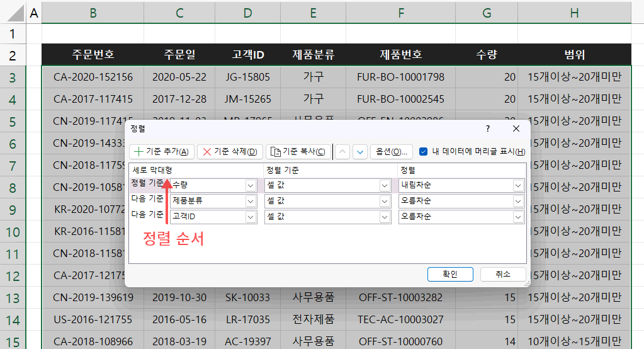Click cell 10개이상~15개미만
The width and height of the screenshot is (644, 349).
(x=574, y=341)
